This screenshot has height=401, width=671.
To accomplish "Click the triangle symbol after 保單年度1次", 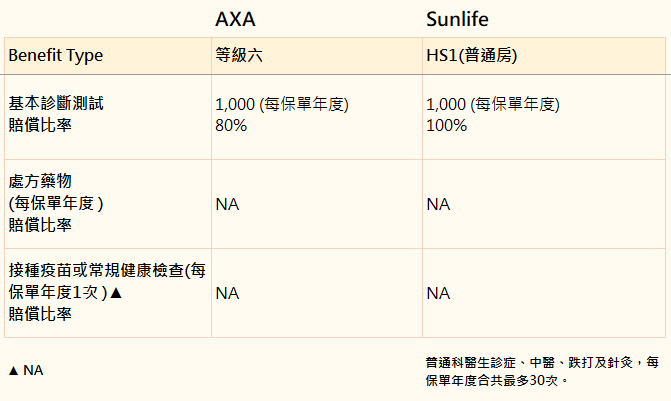I will click(x=116, y=293).
